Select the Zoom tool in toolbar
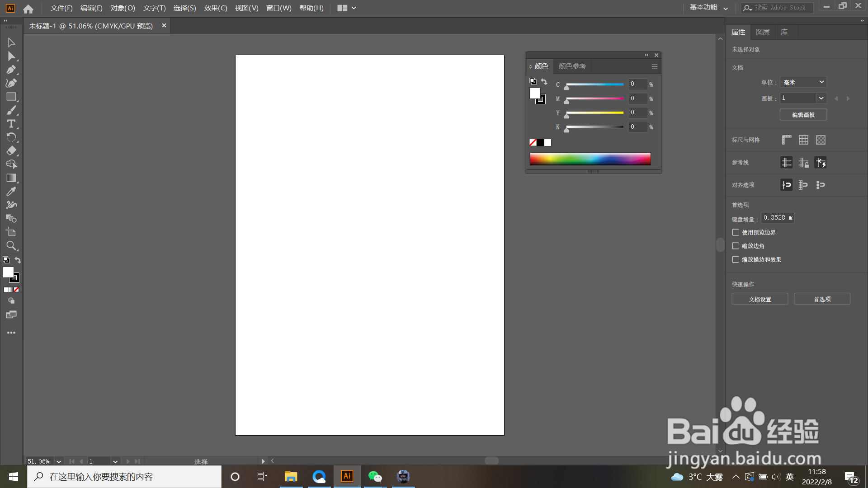This screenshot has width=868, height=488. [11, 246]
